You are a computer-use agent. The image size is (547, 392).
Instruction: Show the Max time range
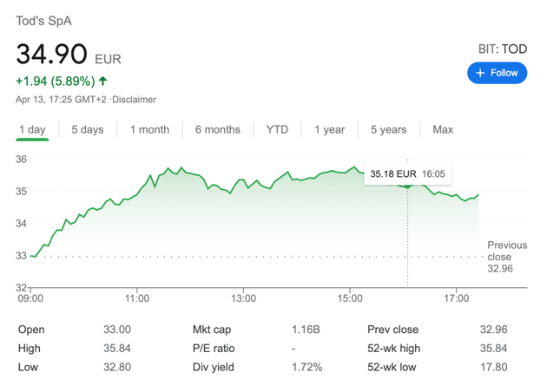click(x=443, y=130)
